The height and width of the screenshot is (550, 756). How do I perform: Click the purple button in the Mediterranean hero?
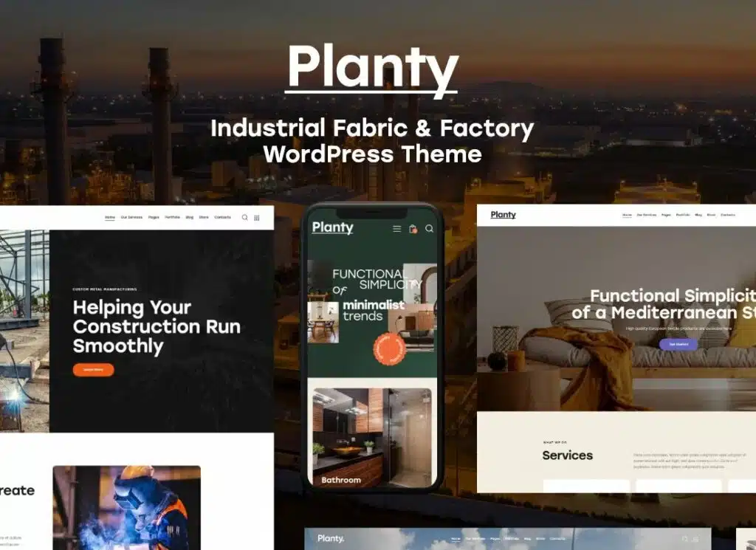tap(678, 344)
